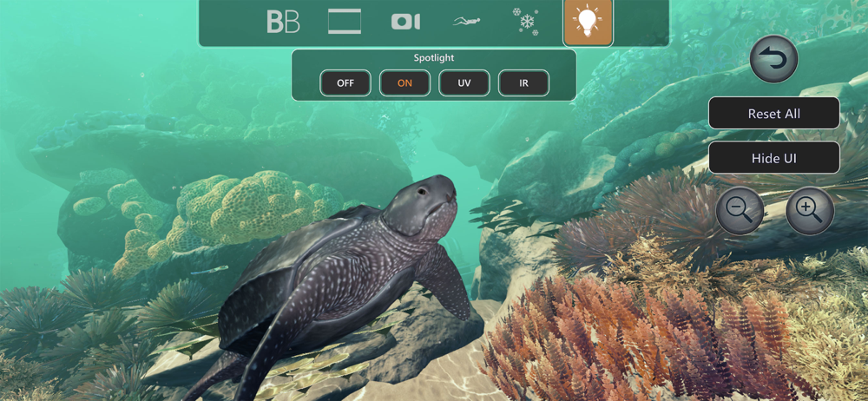
Task: Turn the spotlight OFF
Action: point(345,83)
